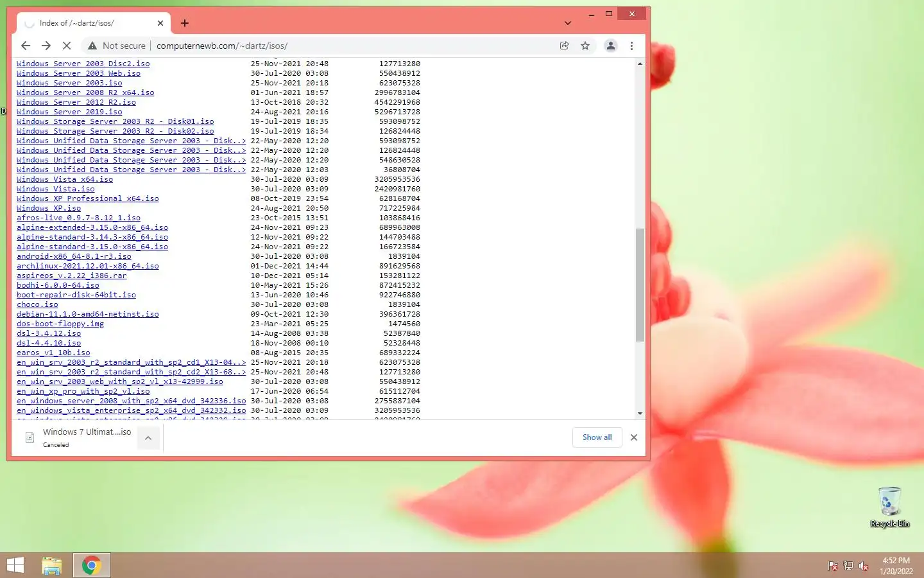Open the Recycle Bin icon
The image size is (924, 578).
pos(890,507)
